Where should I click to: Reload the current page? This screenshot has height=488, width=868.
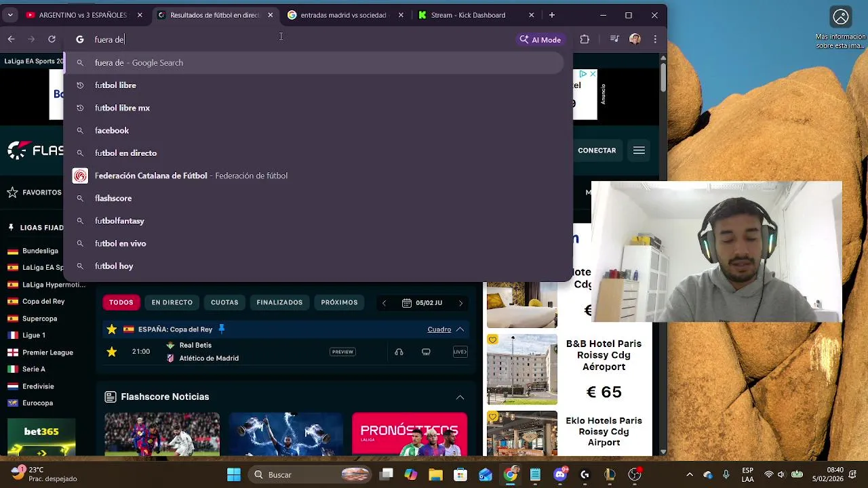pyautogui.click(x=52, y=39)
